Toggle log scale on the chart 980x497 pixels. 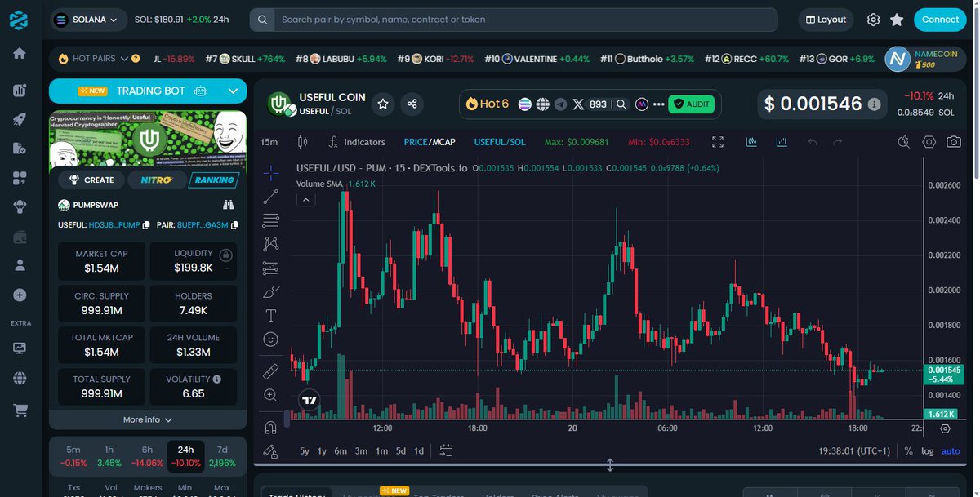pos(928,451)
